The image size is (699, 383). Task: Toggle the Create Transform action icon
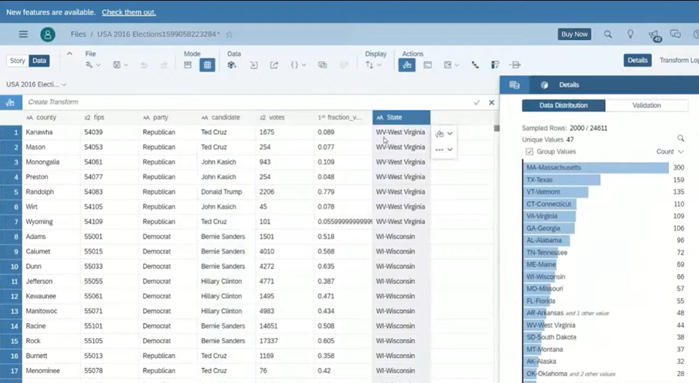pos(407,65)
